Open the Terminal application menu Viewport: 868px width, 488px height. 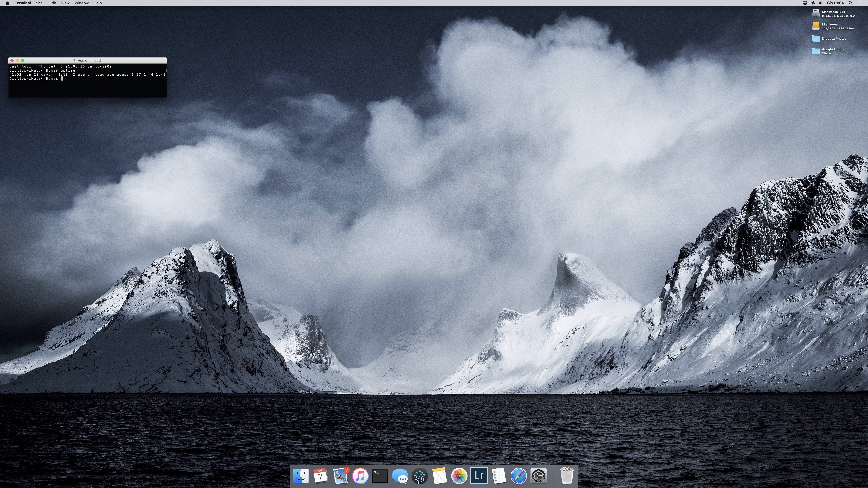pos(23,3)
